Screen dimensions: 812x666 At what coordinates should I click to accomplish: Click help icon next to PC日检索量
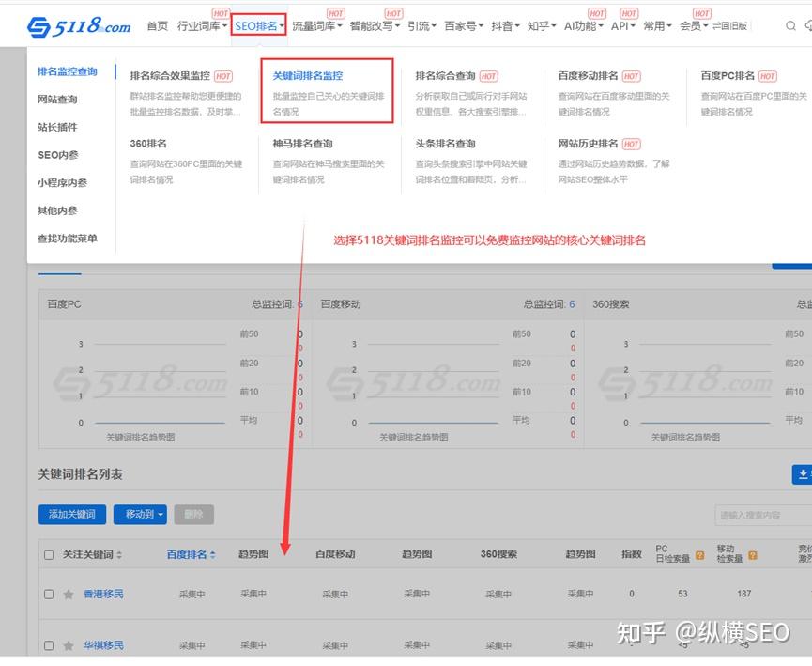point(699,555)
